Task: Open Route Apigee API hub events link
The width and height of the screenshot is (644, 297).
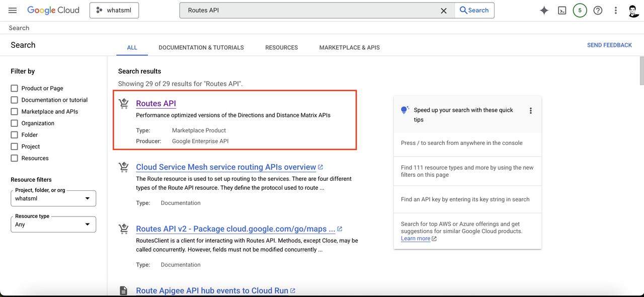Action: click(212, 290)
